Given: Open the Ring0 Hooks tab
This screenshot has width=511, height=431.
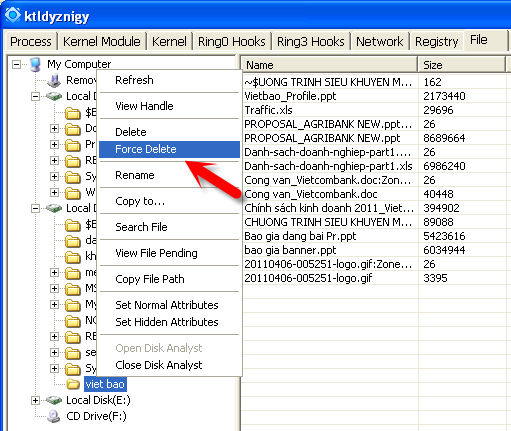Looking at the screenshot, I should [232, 41].
